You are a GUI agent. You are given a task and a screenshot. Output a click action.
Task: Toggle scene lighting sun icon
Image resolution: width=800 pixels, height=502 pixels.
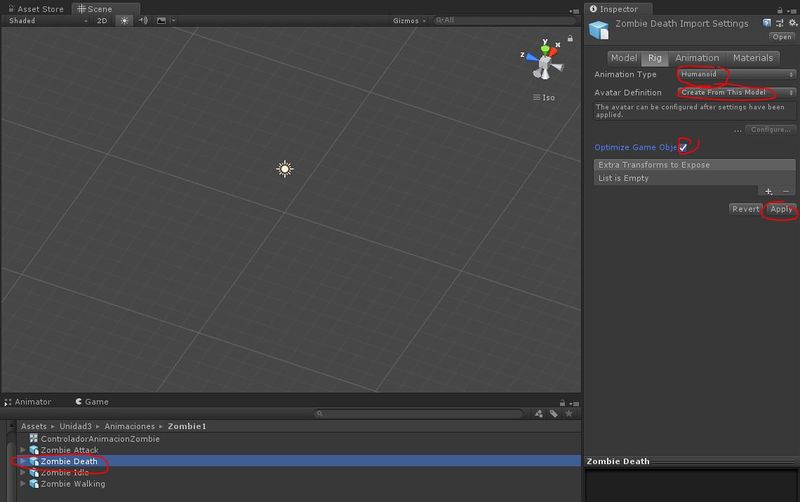(124, 20)
